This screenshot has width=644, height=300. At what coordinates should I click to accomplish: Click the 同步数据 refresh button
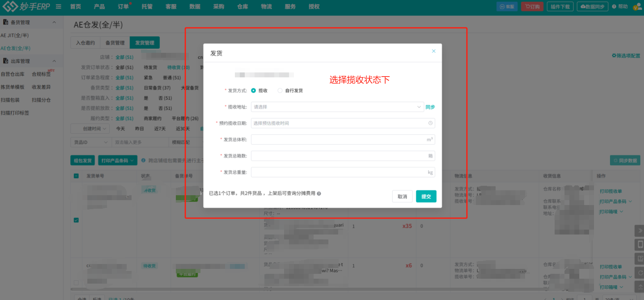[x=625, y=160]
